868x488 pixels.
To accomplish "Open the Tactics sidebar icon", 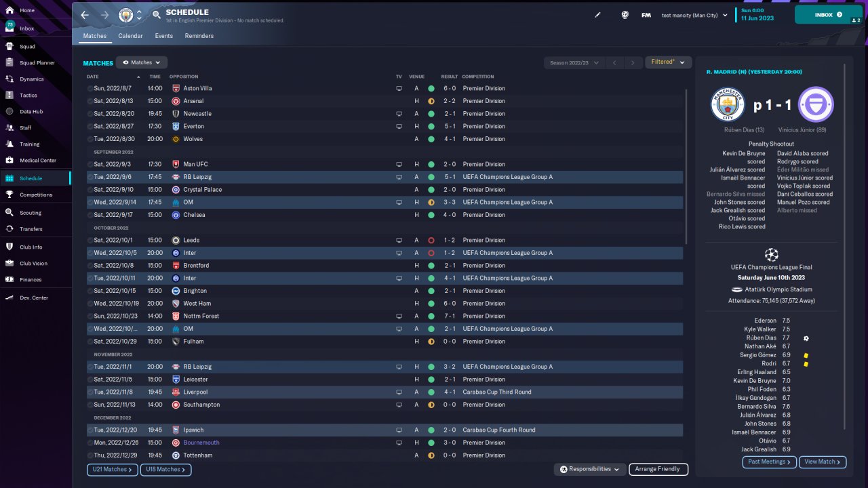I will [9, 96].
